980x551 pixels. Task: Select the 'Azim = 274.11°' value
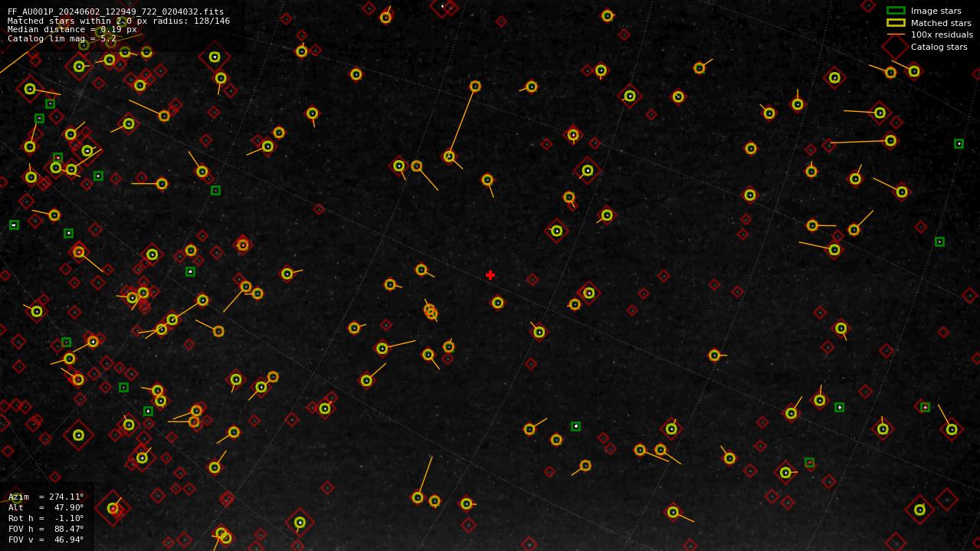coord(46,497)
